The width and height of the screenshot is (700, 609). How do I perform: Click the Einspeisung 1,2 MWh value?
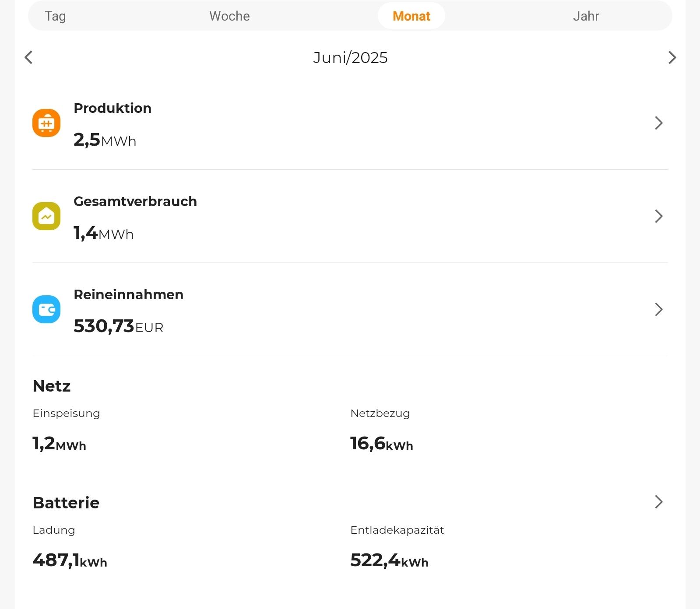tap(60, 444)
